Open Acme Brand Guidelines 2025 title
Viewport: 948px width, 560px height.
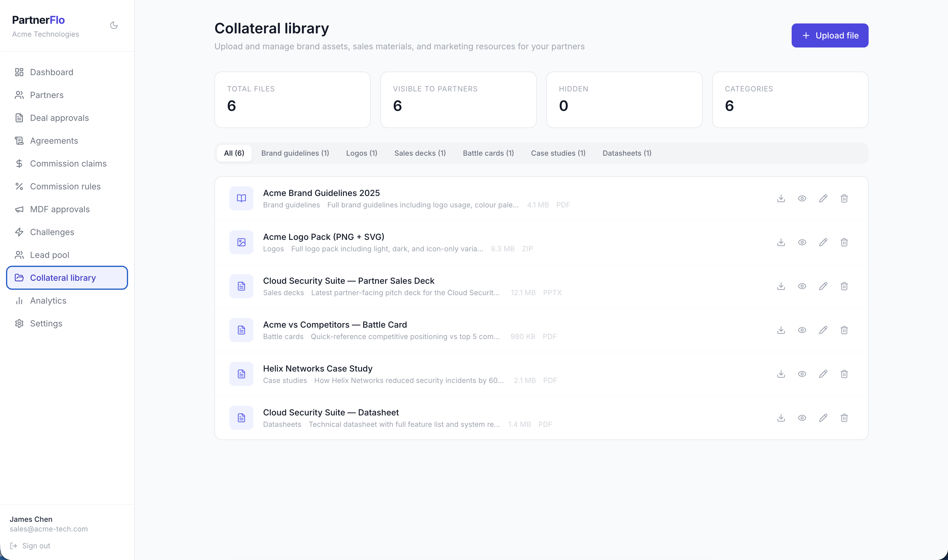click(321, 193)
